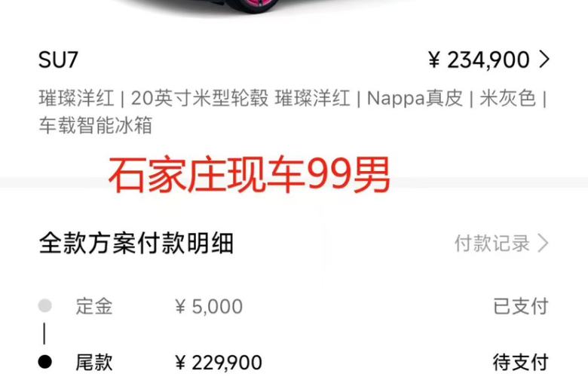Click the 全款方案付款明细 section heading
Image resolution: width=588 pixels, height=392 pixels.
136,243
